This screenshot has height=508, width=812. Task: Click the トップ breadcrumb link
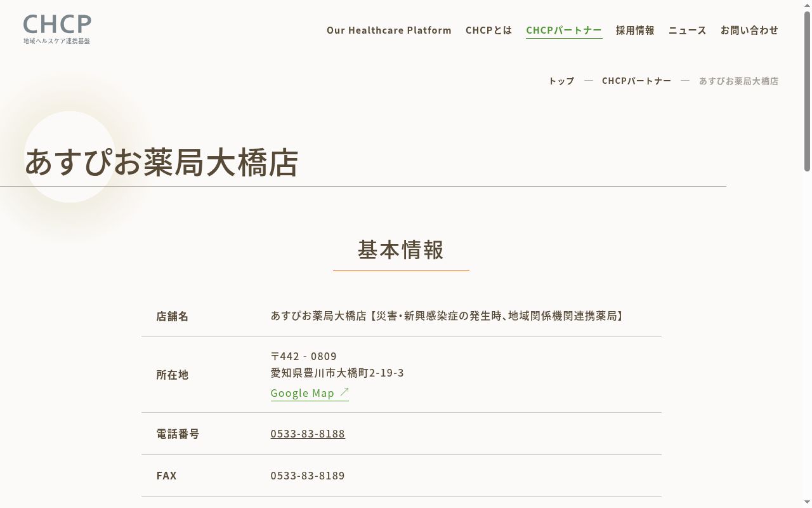pos(561,81)
